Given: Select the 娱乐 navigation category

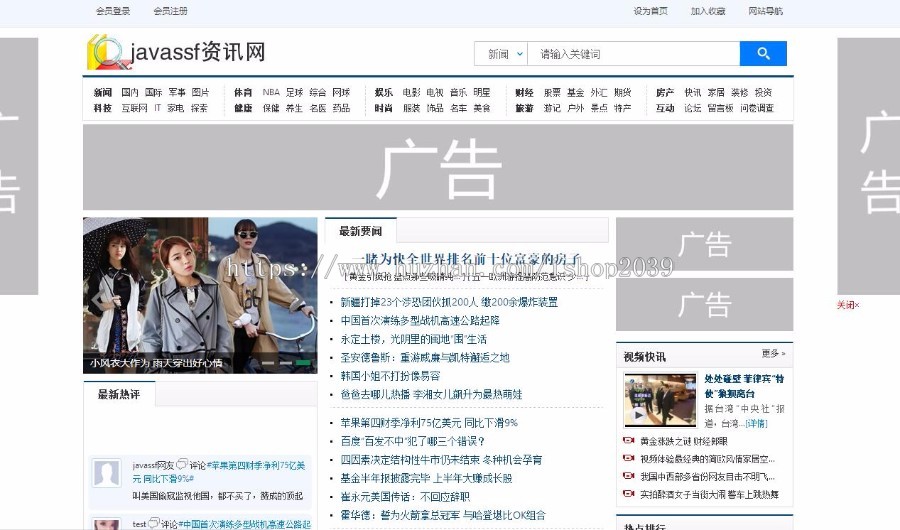Looking at the screenshot, I should [383, 92].
